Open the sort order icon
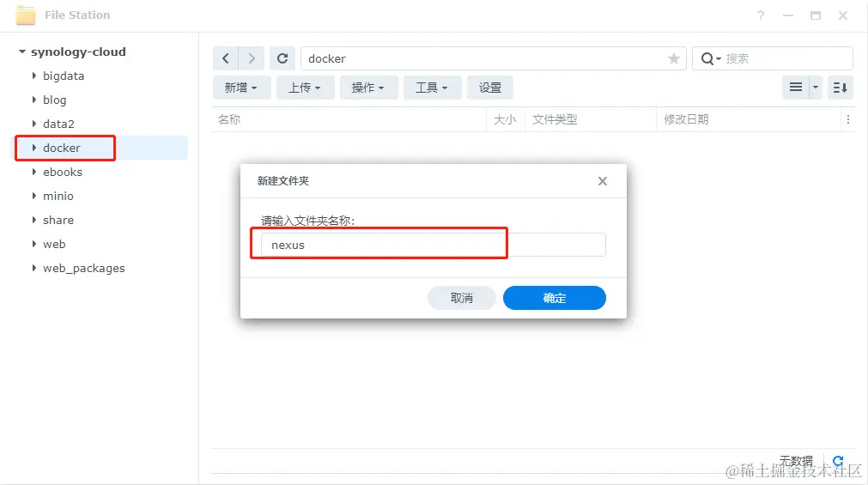 tap(841, 88)
